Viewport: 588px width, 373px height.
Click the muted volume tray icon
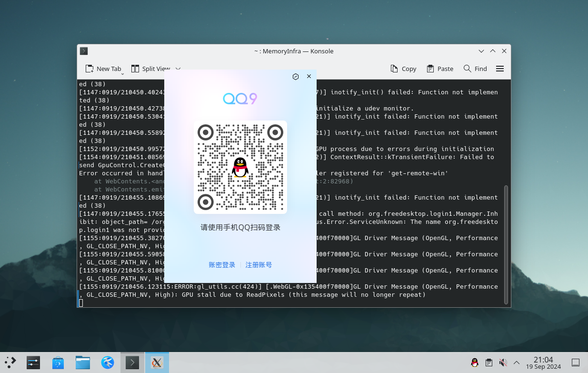[503, 363]
